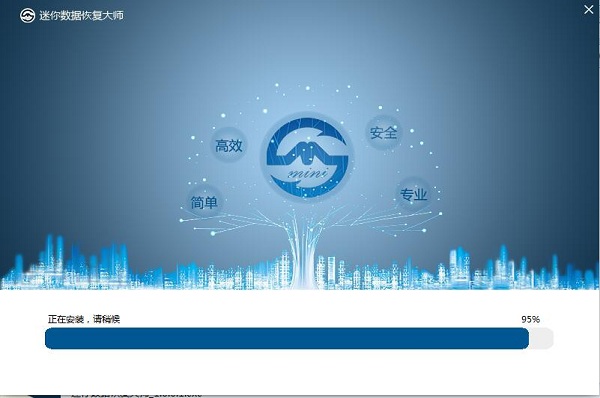Viewport: 600px width, 398px height.
Task: Click the word mini inside the center logo
Action: point(308,173)
